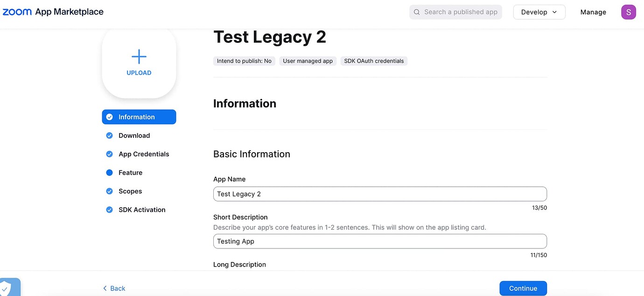The width and height of the screenshot is (644, 296).
Task: Focus the App Name input field
Action: (x=379, y=194)
